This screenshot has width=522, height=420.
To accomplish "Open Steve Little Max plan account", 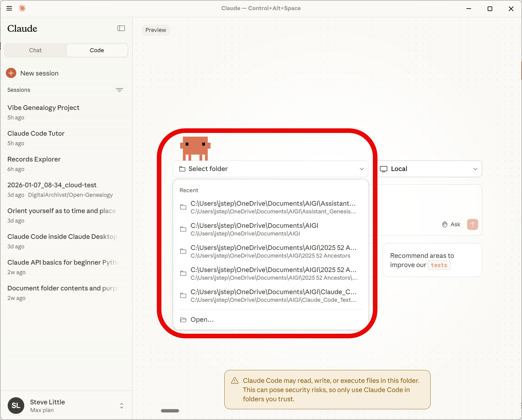I will (x=66, y=406).
